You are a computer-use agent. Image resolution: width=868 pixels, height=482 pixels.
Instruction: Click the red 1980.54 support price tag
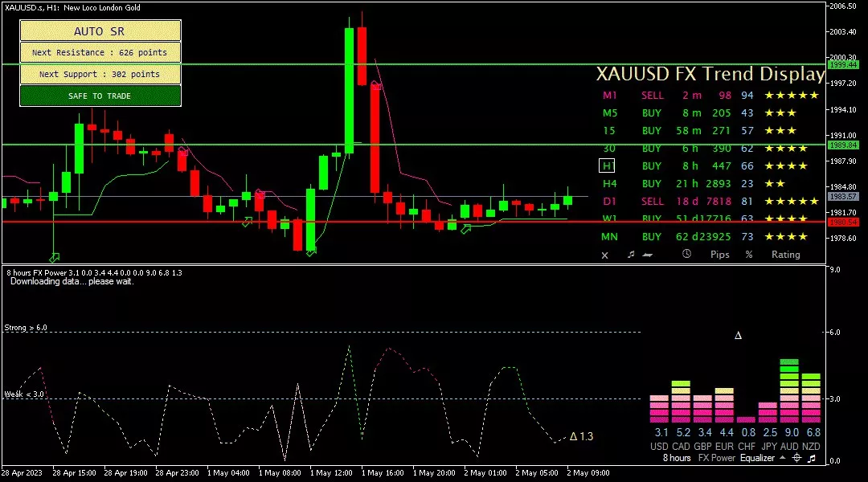842,222
